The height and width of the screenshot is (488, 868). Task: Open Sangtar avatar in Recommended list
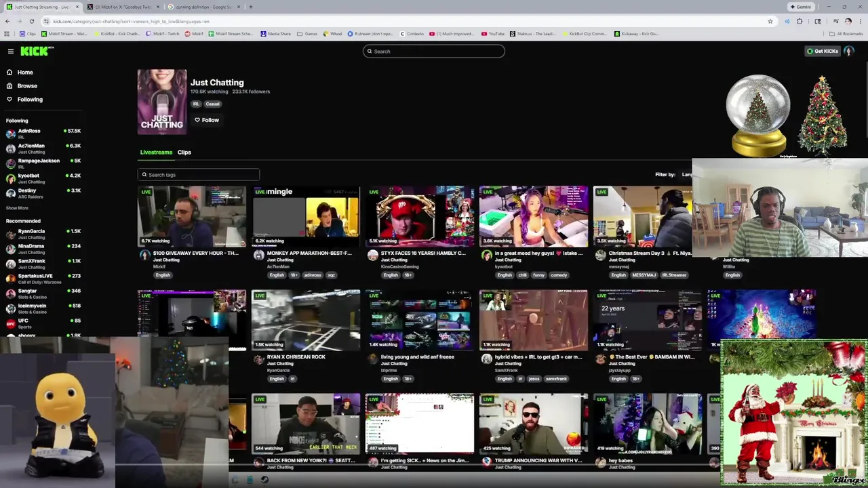[x=11, y=293]
